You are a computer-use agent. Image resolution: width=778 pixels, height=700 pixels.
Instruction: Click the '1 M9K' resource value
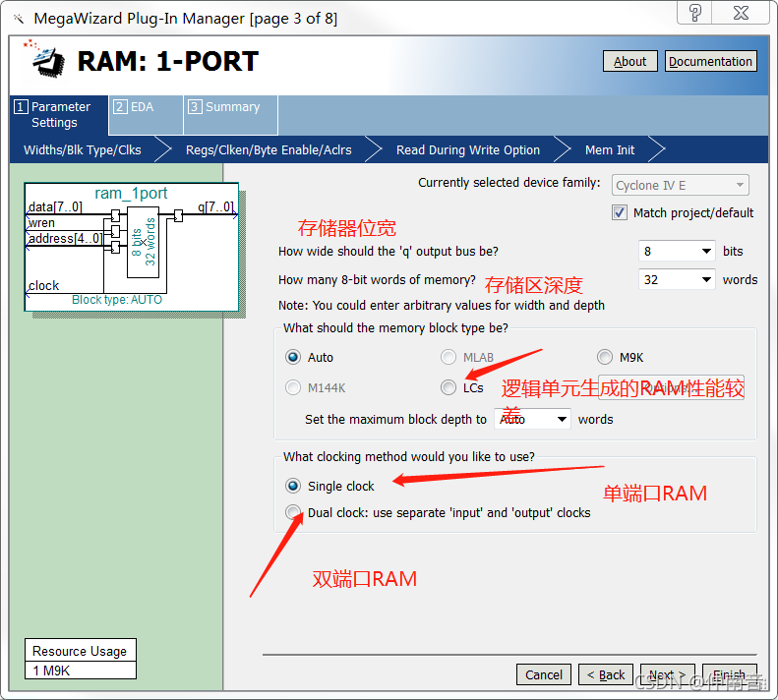click(51, 671)
